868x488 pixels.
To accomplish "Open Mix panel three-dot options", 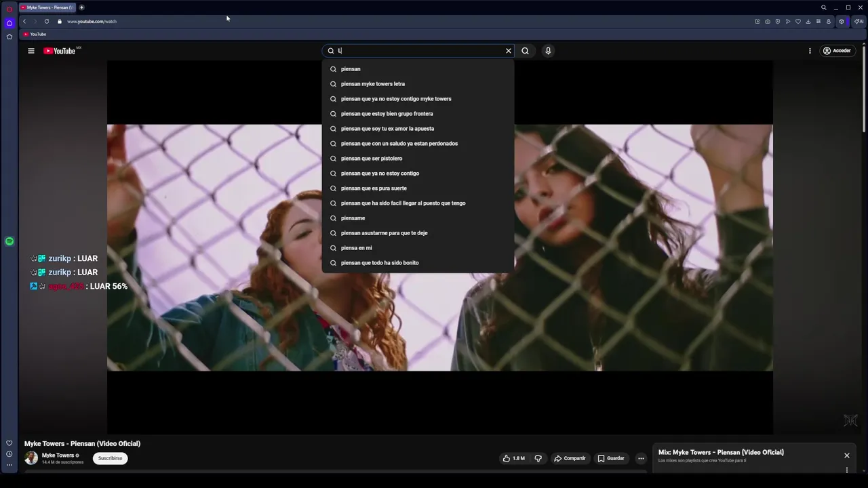I will [x=846, y=470].
